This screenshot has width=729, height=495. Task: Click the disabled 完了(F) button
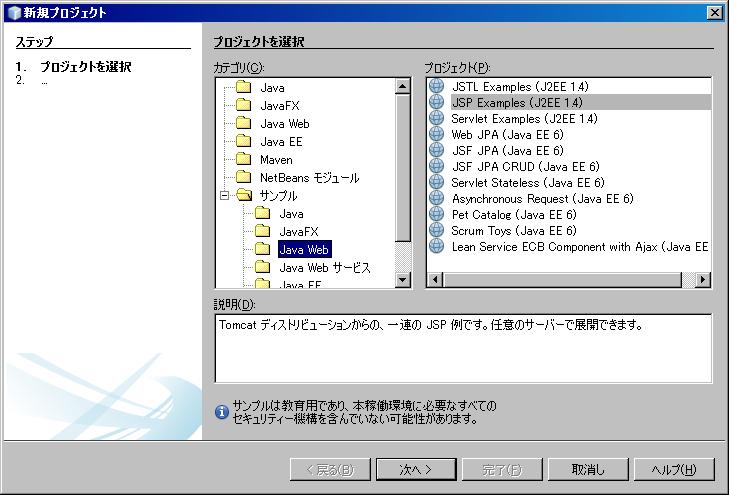tap(502, 469)
